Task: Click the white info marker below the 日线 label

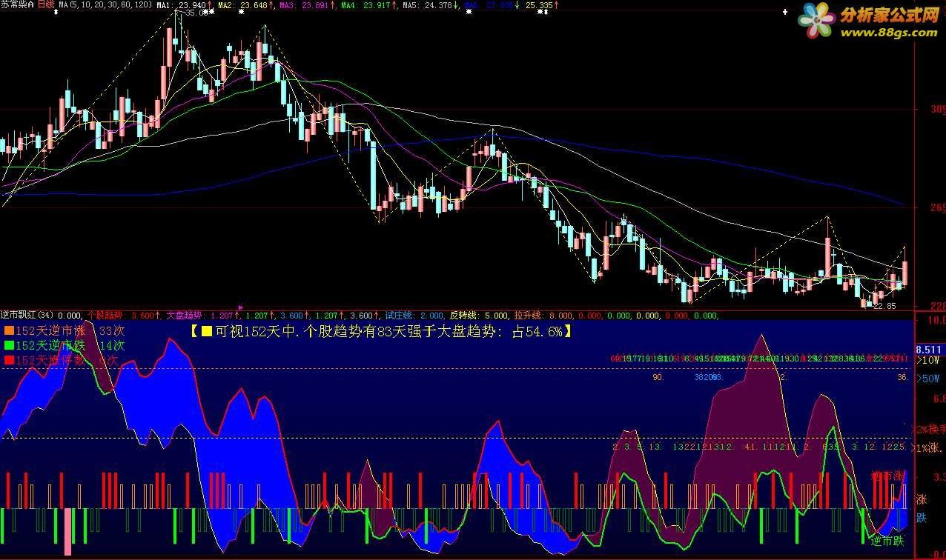Action: [56, 13]
